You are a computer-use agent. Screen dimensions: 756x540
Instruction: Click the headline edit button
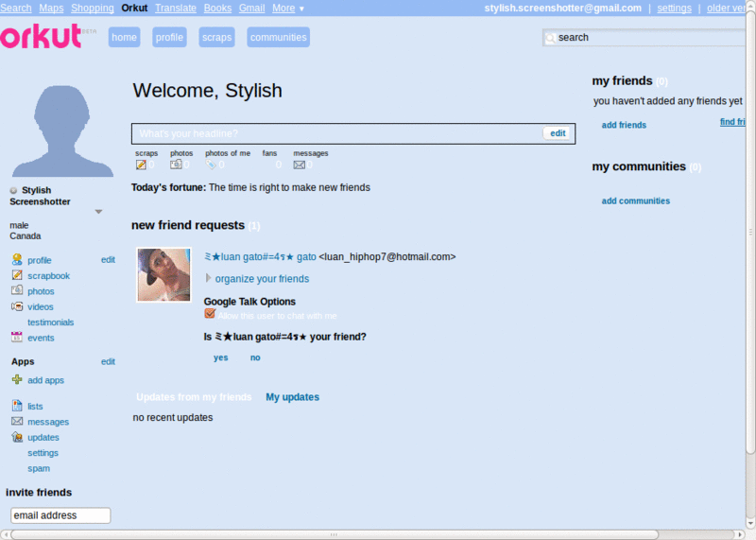coord(558,133)
